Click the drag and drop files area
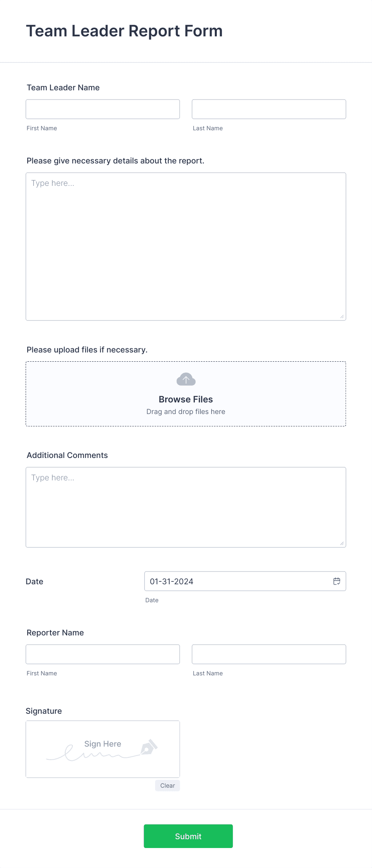The height and width of the screenshot is (868, 372). (185, 411)
